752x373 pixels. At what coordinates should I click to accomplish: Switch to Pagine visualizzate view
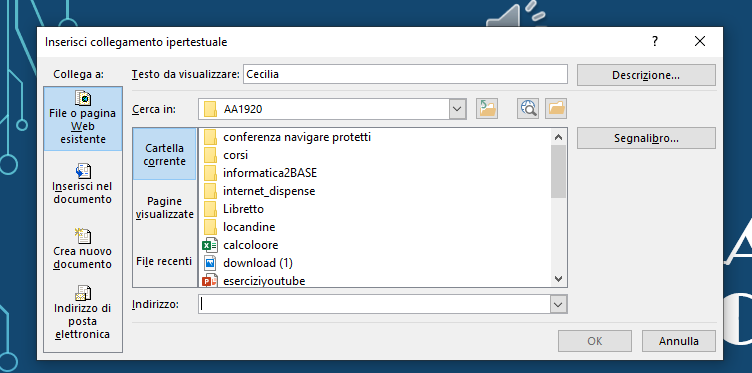click(164, 207)
